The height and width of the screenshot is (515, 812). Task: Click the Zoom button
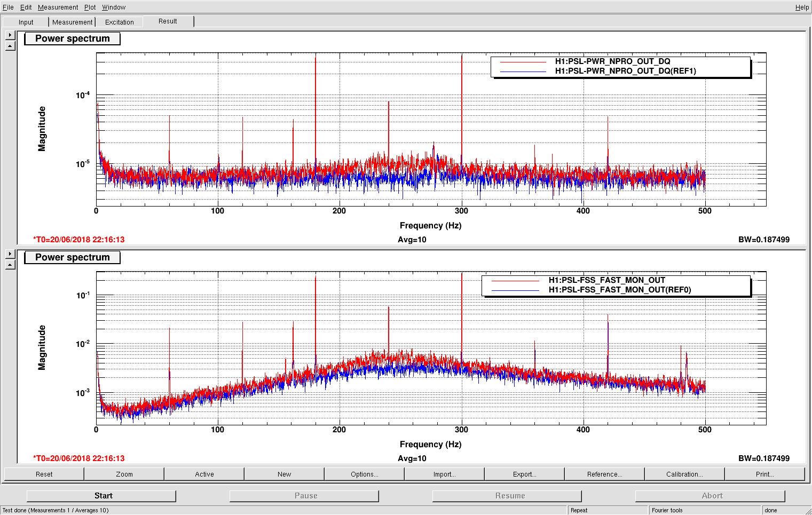coord(124,474)
